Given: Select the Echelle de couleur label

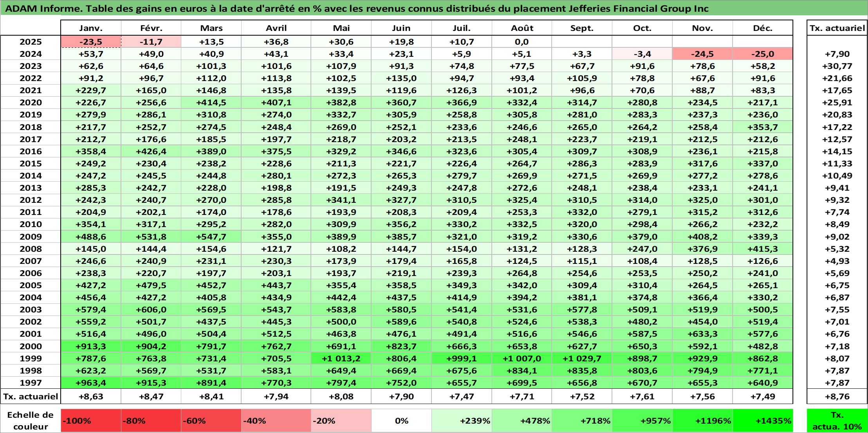Looking at the screenshot, I should point(31,420).
